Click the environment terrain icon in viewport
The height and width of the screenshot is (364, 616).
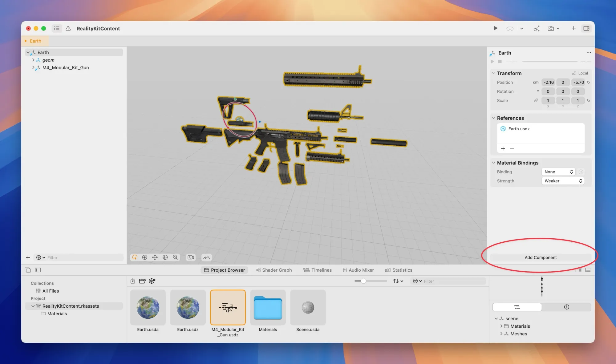pyautogui.click(x=207, y=257)
